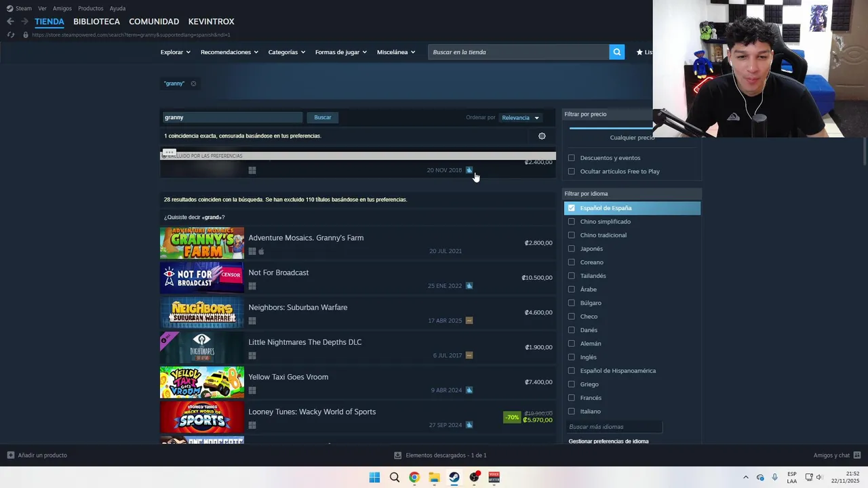
Task: Click the -70% discount badge on Looney Tunes
Action: [x=512, y=418]
